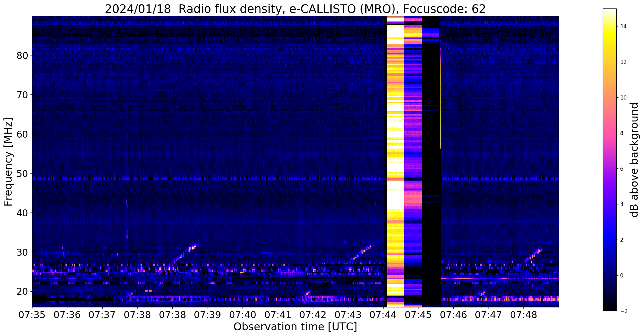
Task: Click the 30 MHz frequency tick label
Action: coord(22,252)
